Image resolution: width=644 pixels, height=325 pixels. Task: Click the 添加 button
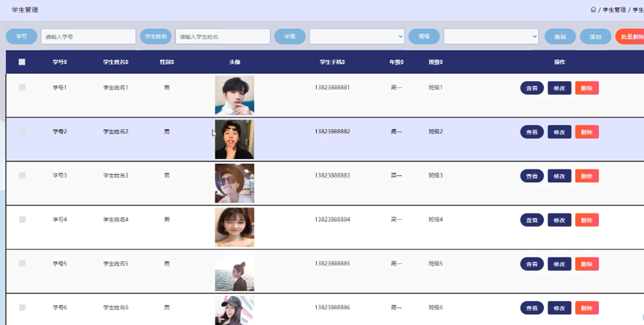[x=595, y=37]
